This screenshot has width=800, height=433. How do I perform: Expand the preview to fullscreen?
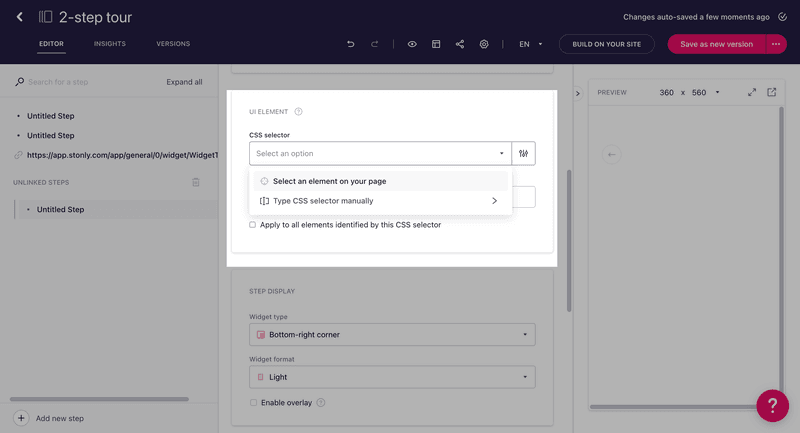[x=752, y=92]
